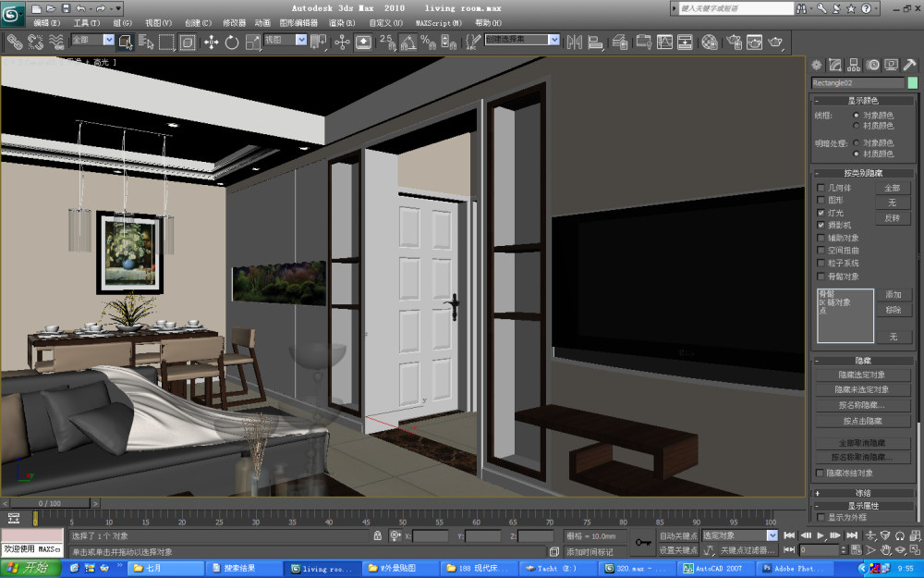Check the 隐藏冻结对象 checkbox

click(x=820, y=473)
